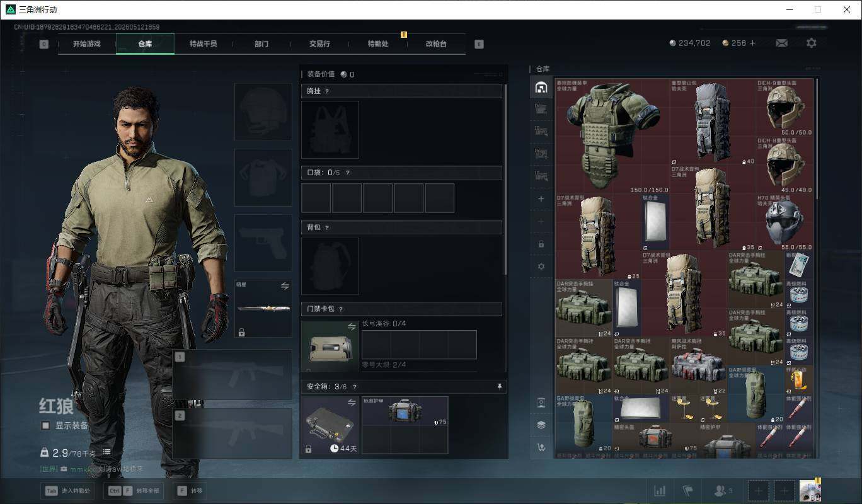
Task: Swap the 门禁卡包 key card case
Action: tap(352, 326)
